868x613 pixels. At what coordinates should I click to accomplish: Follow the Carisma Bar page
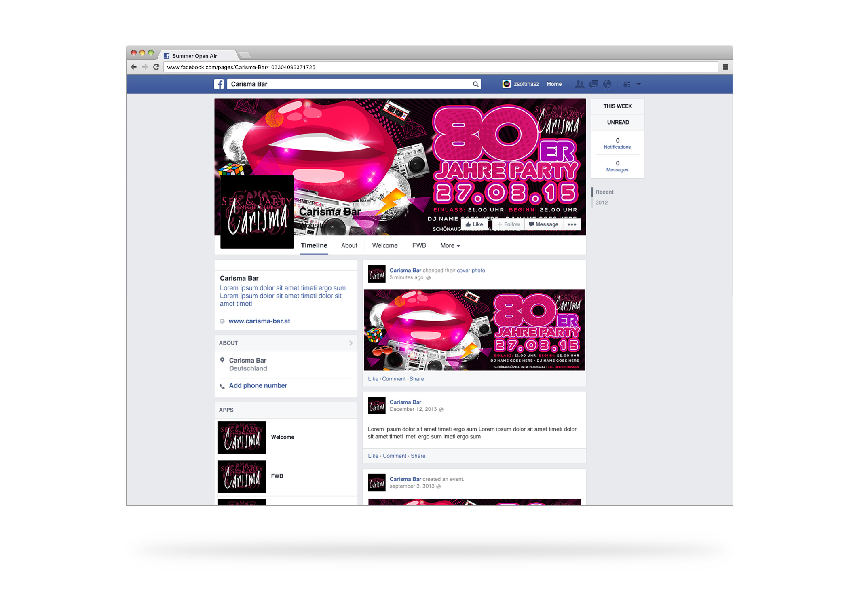pyautogui.click(x=509, y=224)
